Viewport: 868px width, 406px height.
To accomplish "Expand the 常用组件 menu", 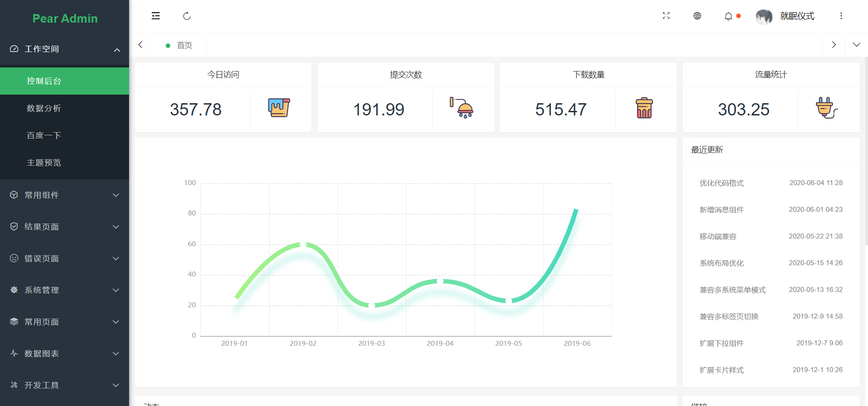I will (x=64, y=195).
